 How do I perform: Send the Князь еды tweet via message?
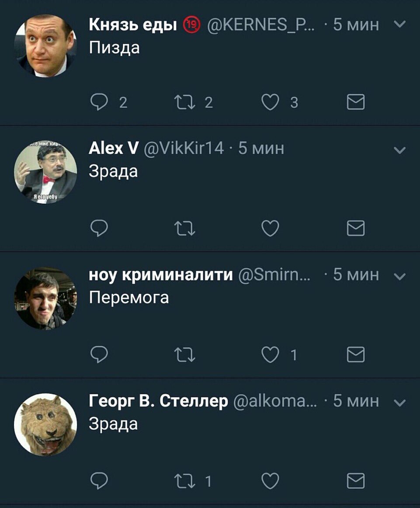pos(356,102)
